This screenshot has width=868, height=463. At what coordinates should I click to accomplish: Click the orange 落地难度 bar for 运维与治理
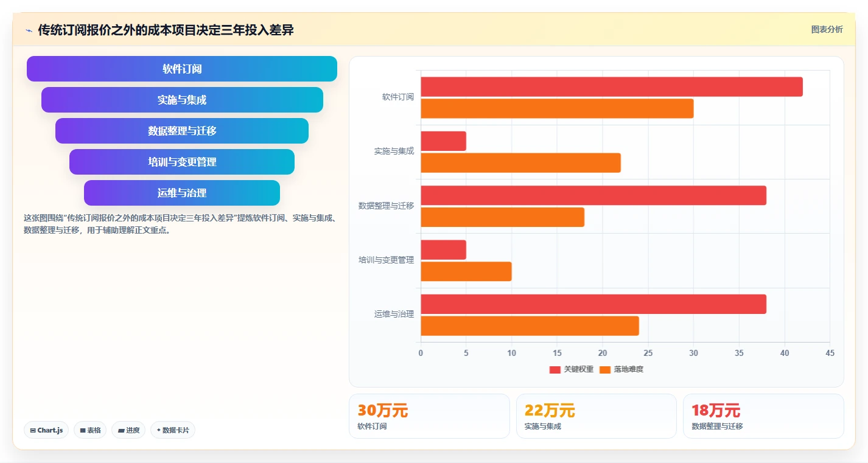pos(530,326)
